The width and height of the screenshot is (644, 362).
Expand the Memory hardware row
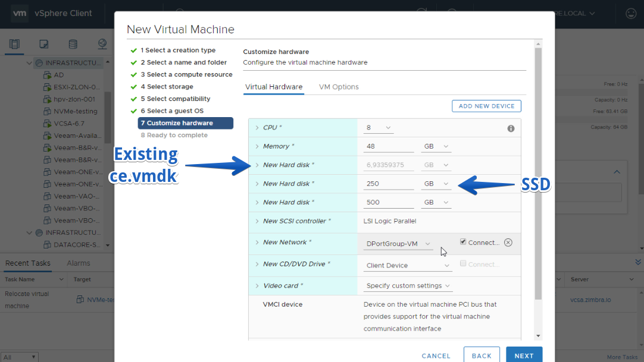click(257, 146)
